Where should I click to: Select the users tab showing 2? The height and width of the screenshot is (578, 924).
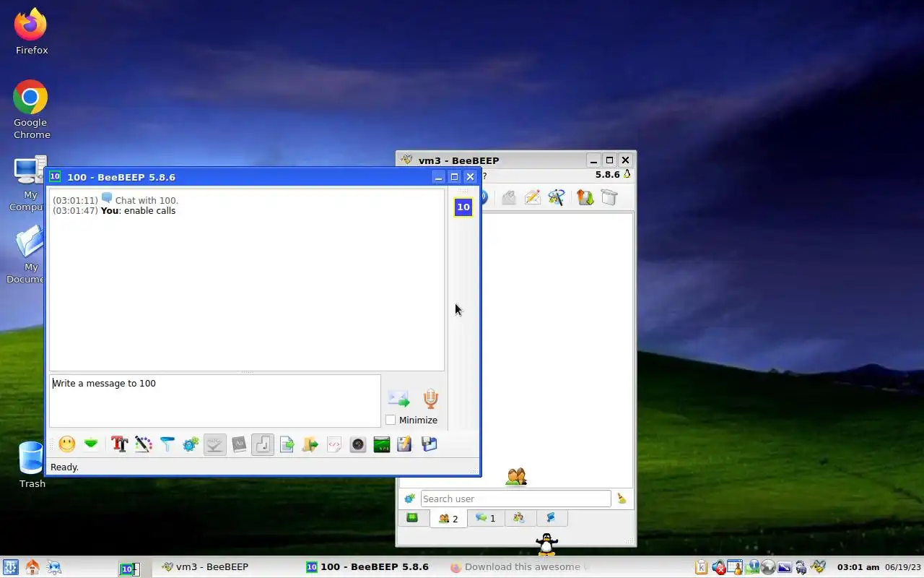[x=448, y=519]
